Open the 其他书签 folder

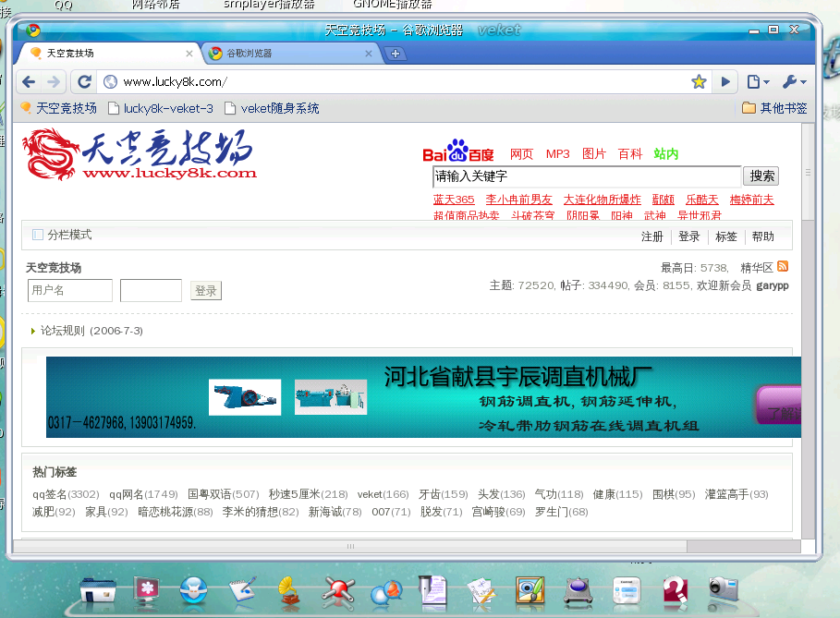[774, 108]
